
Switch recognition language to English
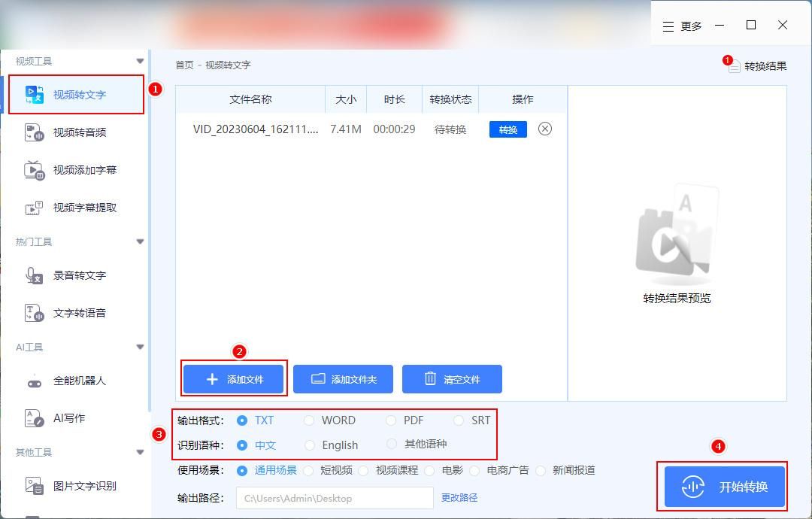(x=309, y=445)
